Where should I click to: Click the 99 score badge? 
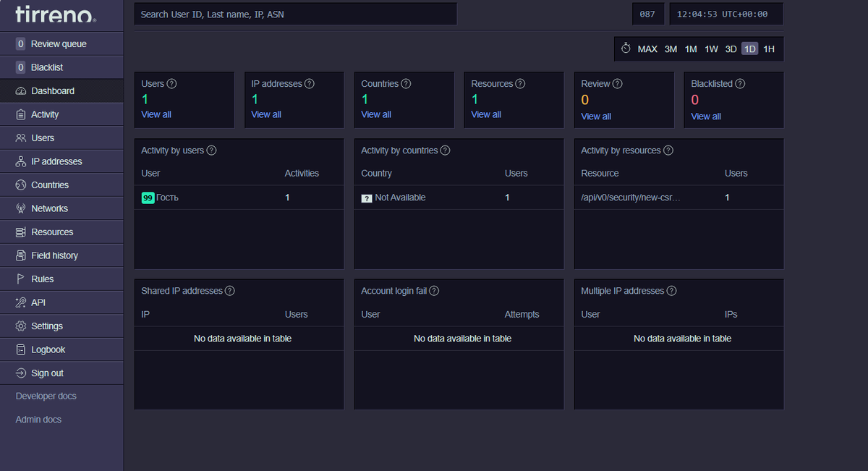coord(148,198)
